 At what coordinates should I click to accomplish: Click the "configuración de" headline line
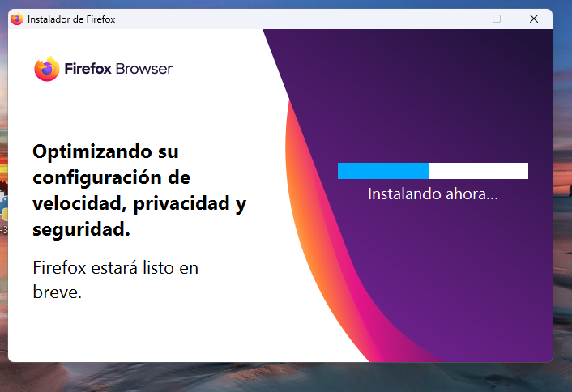coord(111,177)
